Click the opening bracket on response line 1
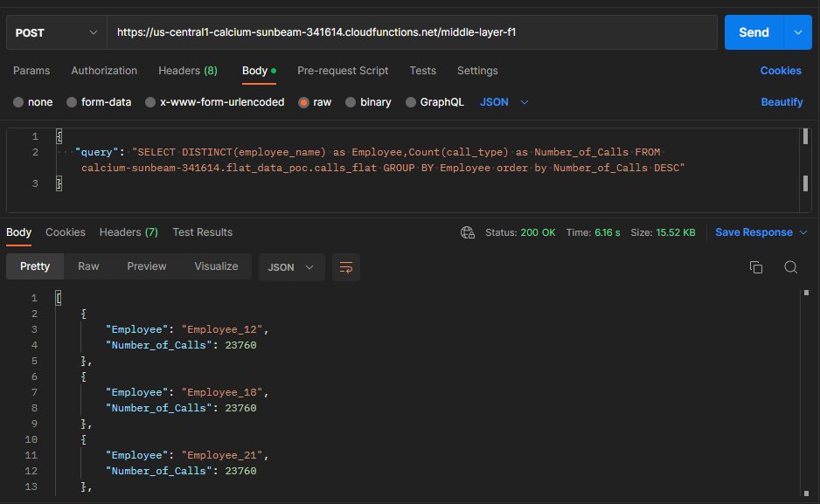This screenshot has width=820, height=504. (x=58, y=298)
